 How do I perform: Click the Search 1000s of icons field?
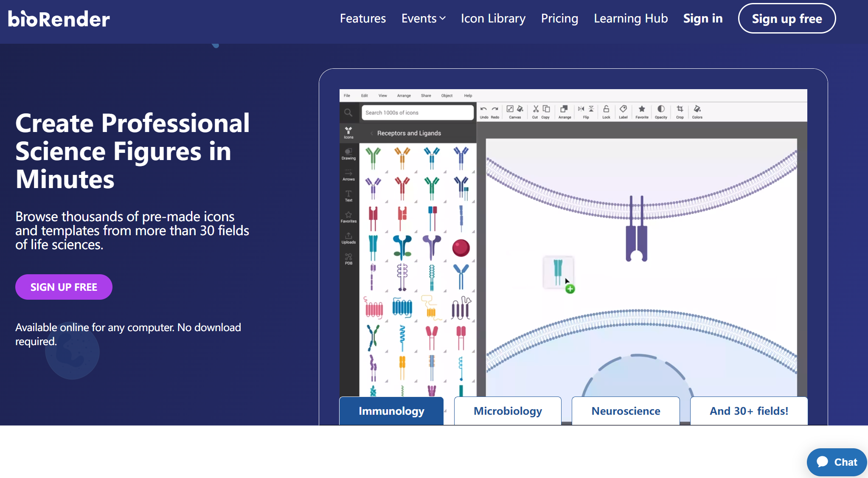[x=417, y=112]
